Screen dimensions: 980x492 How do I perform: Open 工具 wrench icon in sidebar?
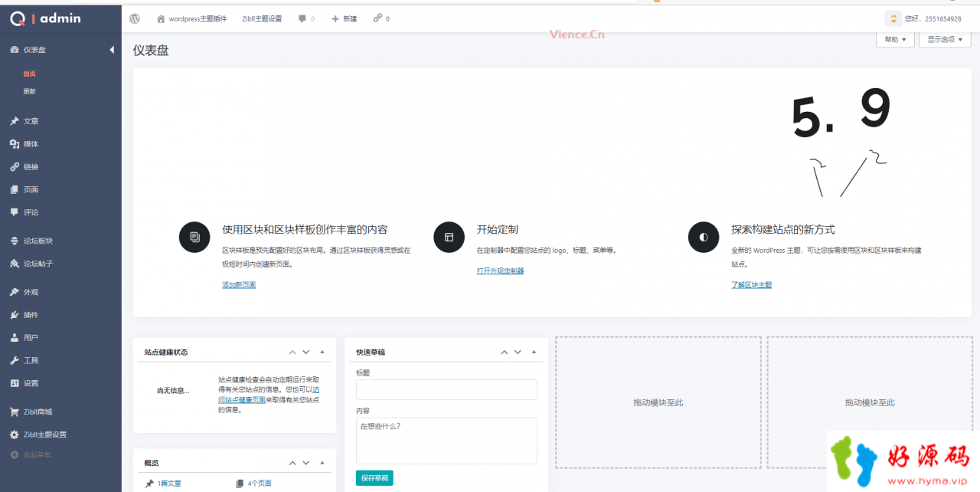(15, 360)
